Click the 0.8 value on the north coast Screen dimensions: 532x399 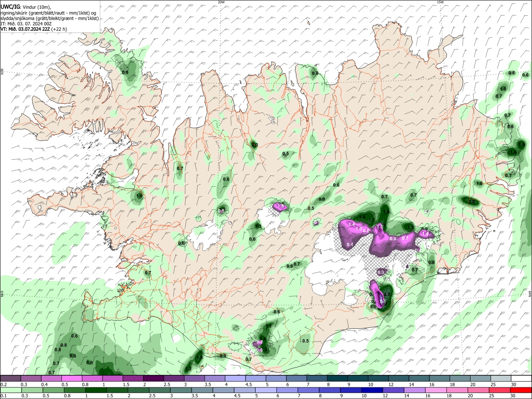pyautogui.click(x=315, y=74)
